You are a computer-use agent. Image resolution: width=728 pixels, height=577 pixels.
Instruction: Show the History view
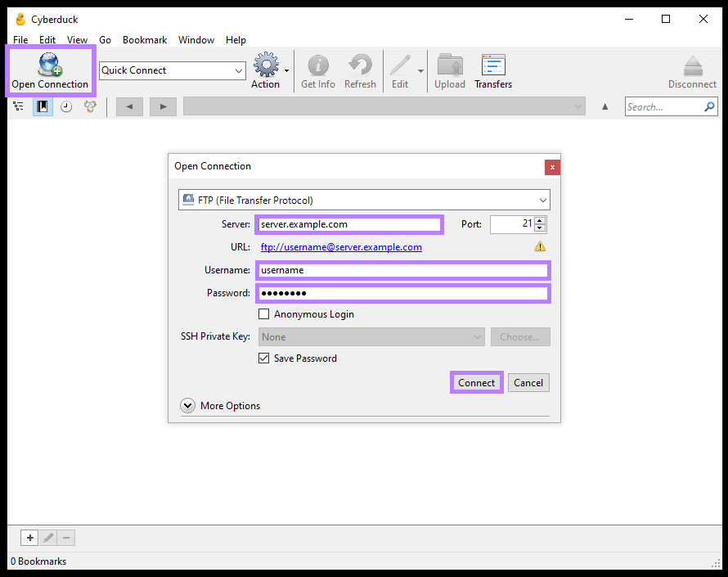[65, 106]
